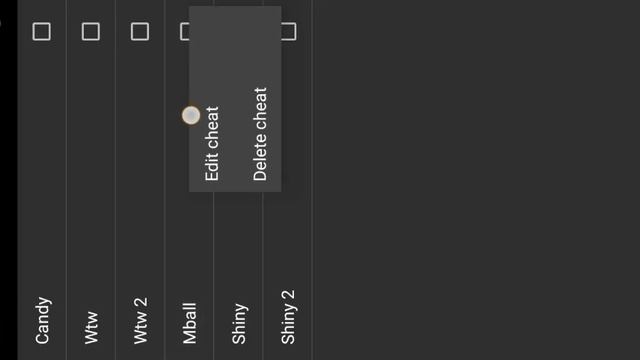Tick the Wtw 2 cheat checkbox
The image size is (640, 360).
140,31
